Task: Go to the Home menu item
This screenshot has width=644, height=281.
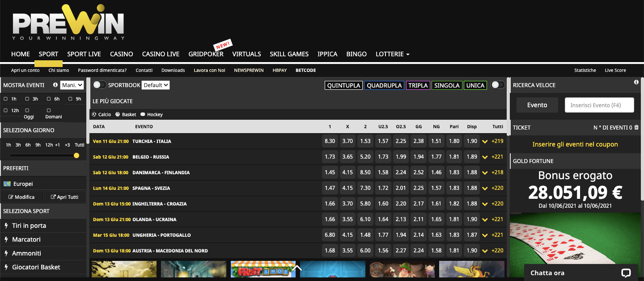Action: pos(21,54)
